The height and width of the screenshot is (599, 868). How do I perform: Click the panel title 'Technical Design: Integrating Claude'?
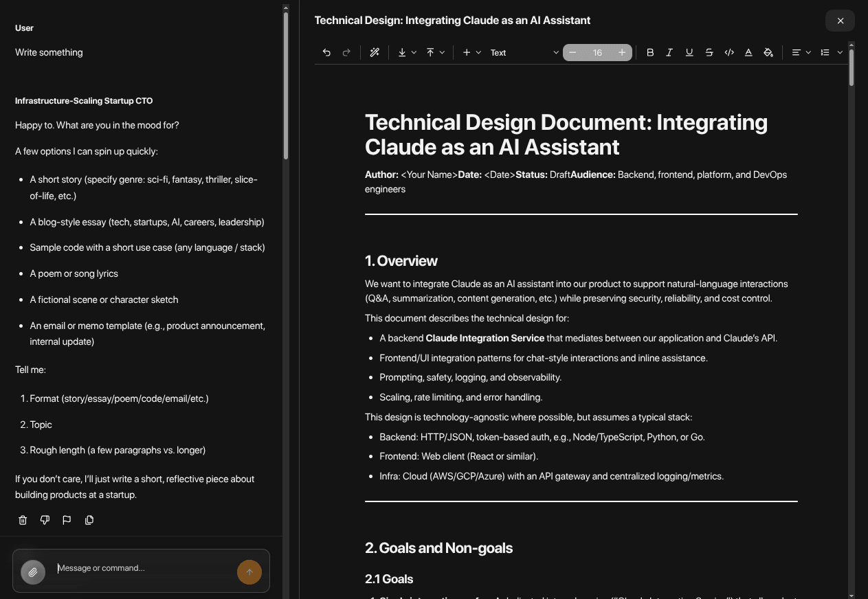point(452,21)
